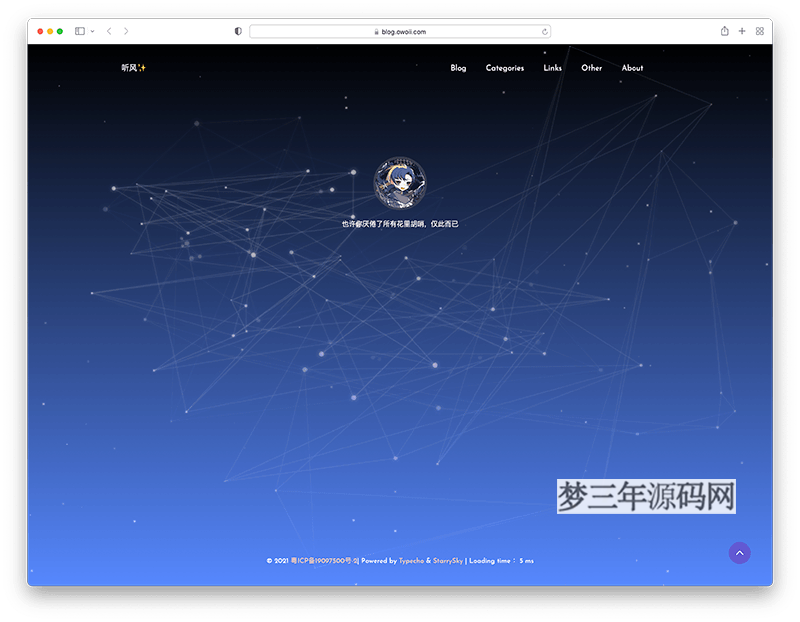Open the Links page from the navbar
800x622 pixels.
pos(552,68)
